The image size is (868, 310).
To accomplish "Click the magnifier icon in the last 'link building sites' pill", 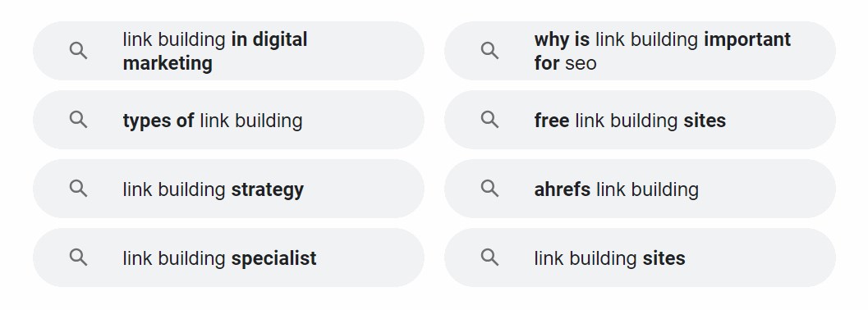I will 489,258.
